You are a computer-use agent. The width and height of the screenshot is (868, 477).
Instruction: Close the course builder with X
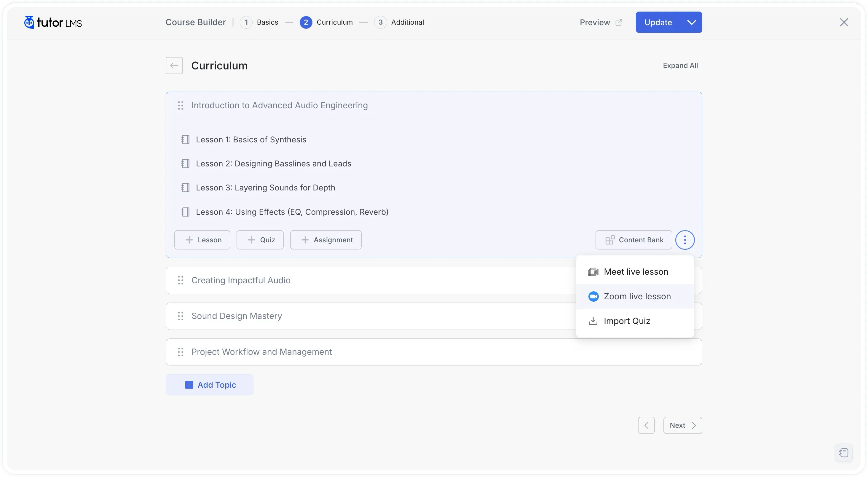click(x=844, y=22)
